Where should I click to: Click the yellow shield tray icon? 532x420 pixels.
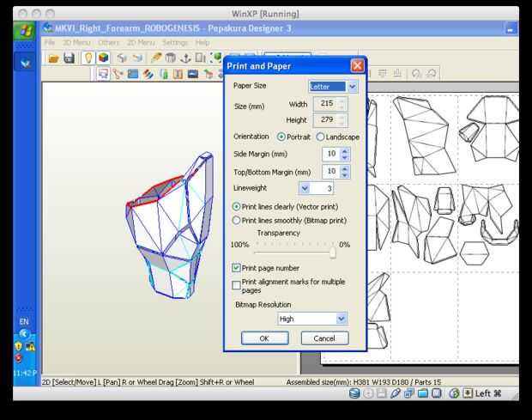[18, 346]
